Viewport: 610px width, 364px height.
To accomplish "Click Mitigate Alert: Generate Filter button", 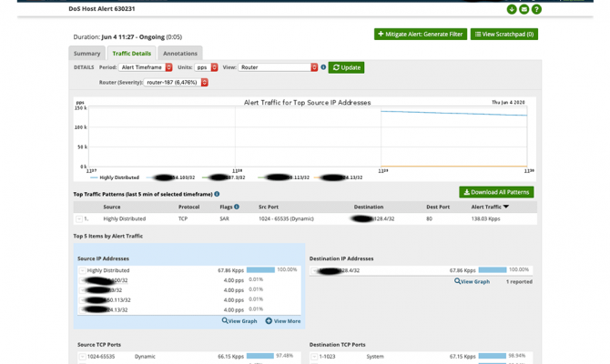I will click(421, 35).
